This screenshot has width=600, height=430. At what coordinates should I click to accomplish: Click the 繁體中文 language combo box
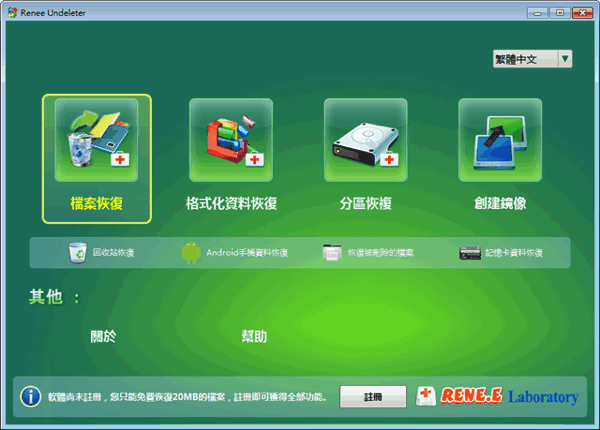533,59
